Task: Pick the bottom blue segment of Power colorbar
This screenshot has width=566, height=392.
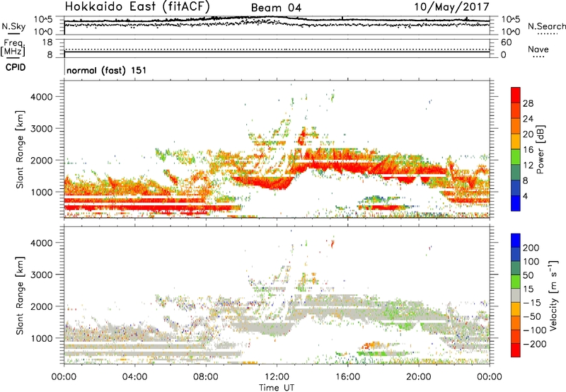Action: 516,203
